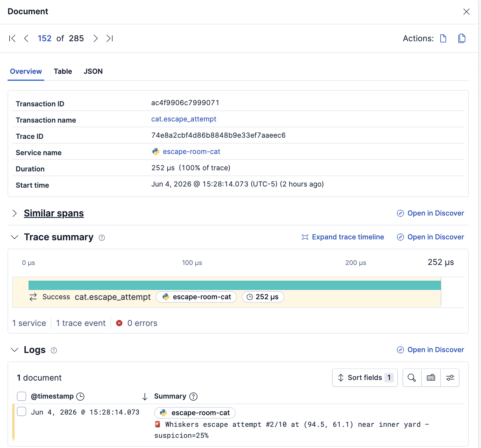Select all log rows checkbox
481x448 pixels.
[x=22, y=396]
